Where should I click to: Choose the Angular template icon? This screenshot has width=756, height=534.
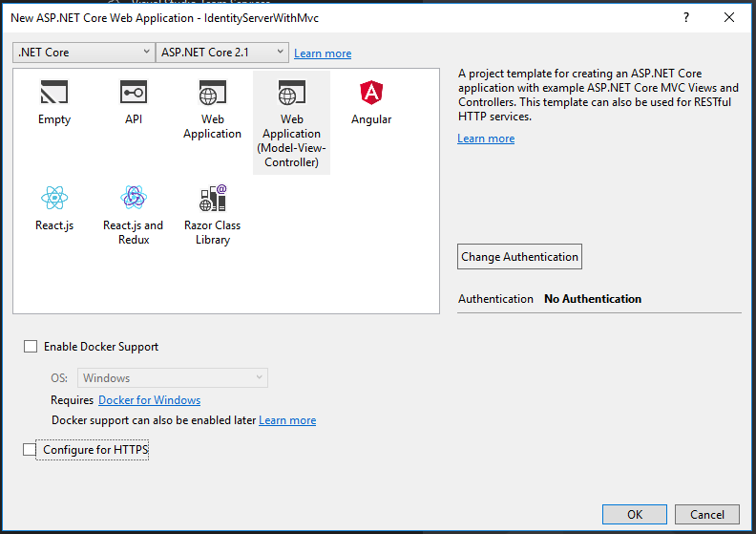pyautogui.click(x=371, y=93)
